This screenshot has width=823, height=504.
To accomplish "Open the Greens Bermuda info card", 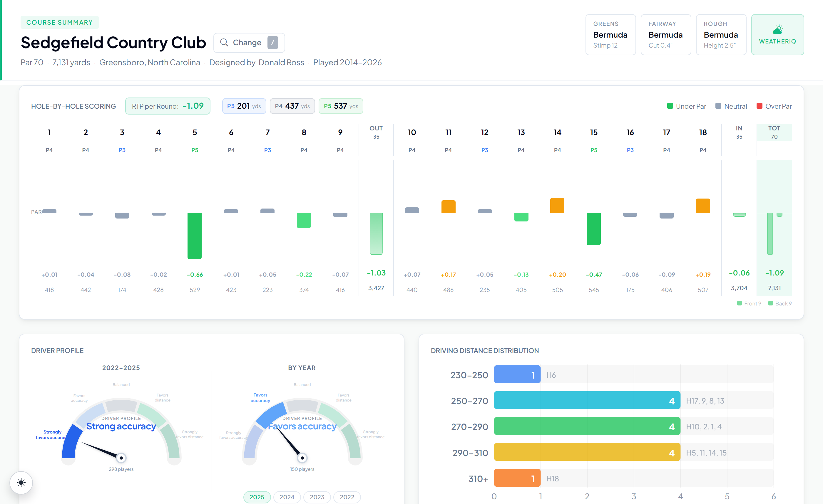I will pos(610,34).
